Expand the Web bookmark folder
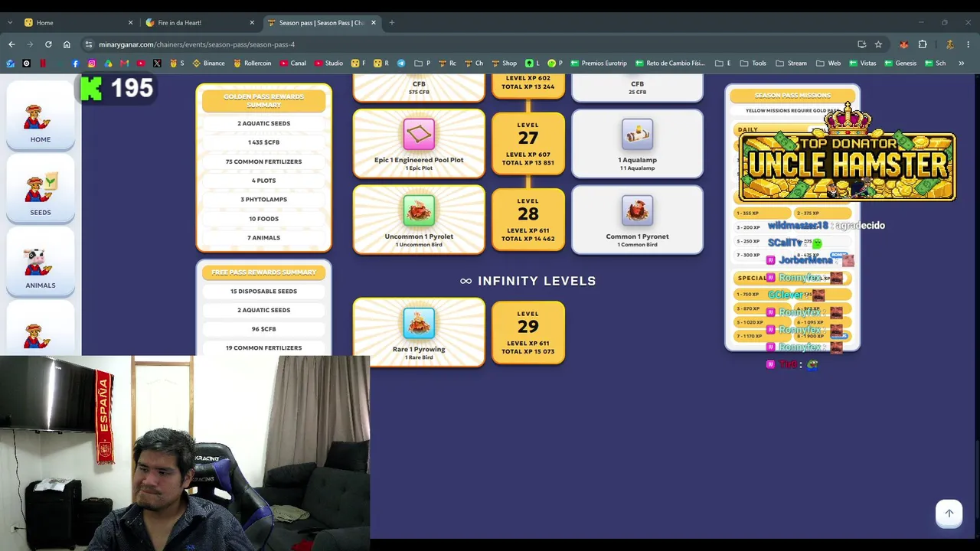980x551 pixels. pyautogui.click(x=828, y=63)
